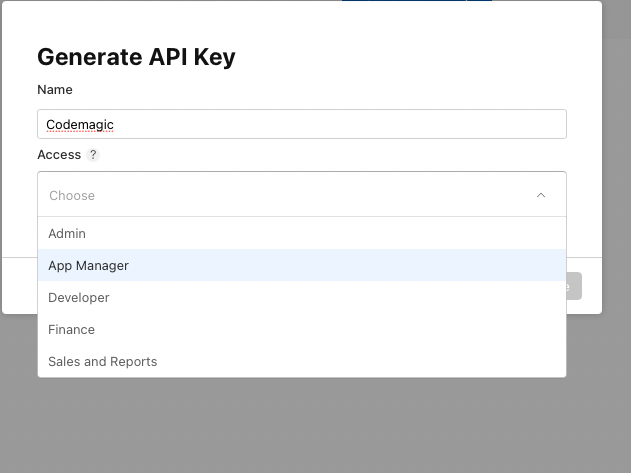Click the dimmed backdrop below the dialog
631x473 pixels.
300,430
